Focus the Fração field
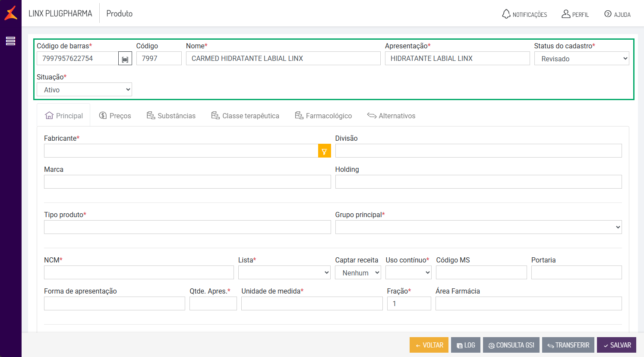The image size is (644, 357). click(x=409, y=303)
